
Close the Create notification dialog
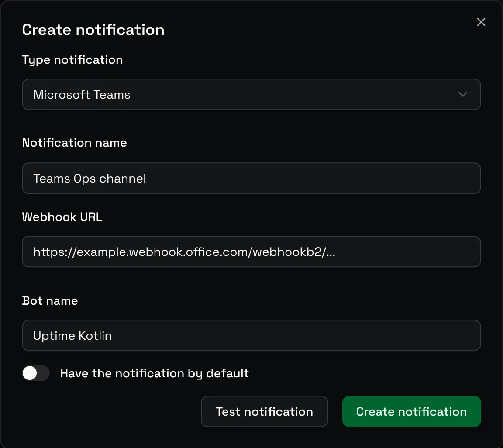(481, 22)
